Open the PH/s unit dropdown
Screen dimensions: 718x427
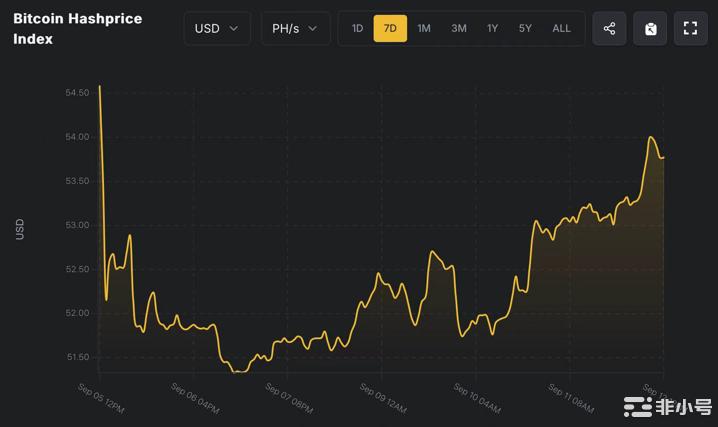coord(295,28)
